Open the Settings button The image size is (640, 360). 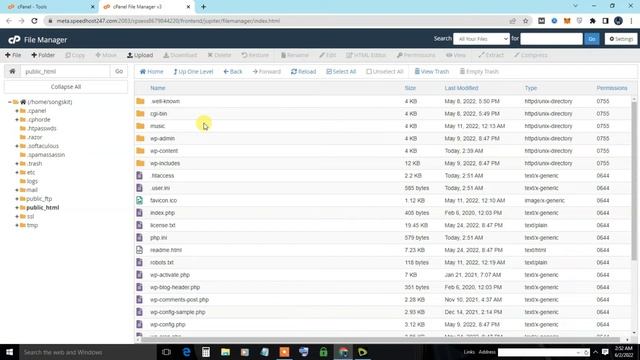(x=621, y=39)
